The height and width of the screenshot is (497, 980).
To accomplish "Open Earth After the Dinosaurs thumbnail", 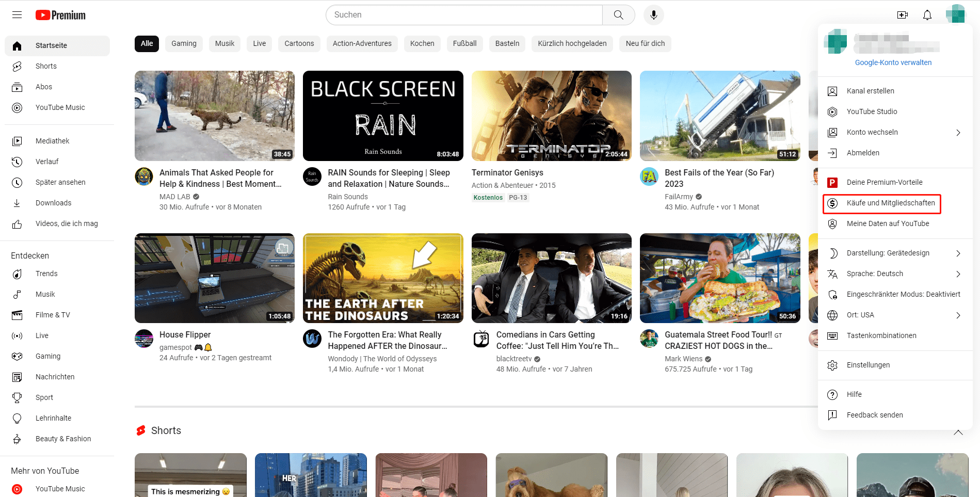I will click(x=383, y=278).
